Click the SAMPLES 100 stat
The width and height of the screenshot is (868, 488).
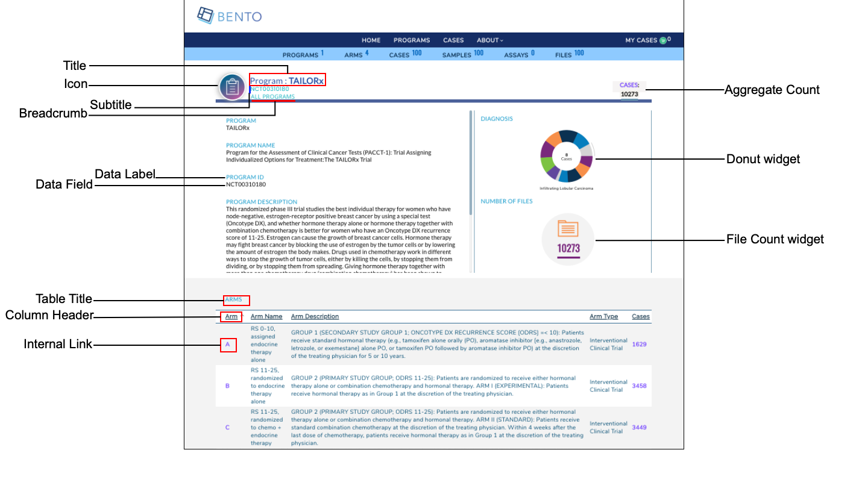click(463, 54)
